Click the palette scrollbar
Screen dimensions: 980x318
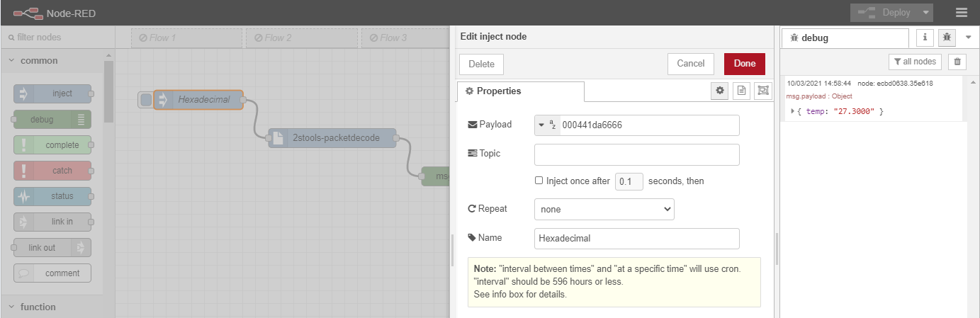[x=108, y=92]
